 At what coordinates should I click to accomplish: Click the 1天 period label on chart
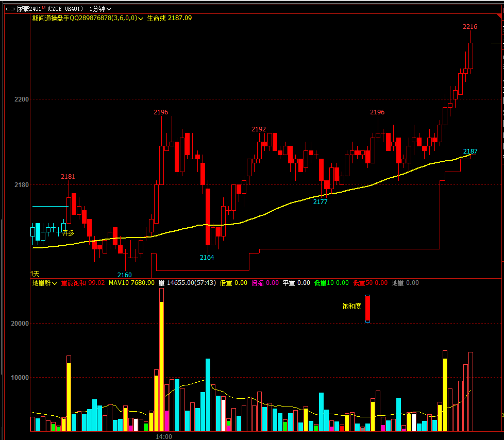[x=35, y=274]
